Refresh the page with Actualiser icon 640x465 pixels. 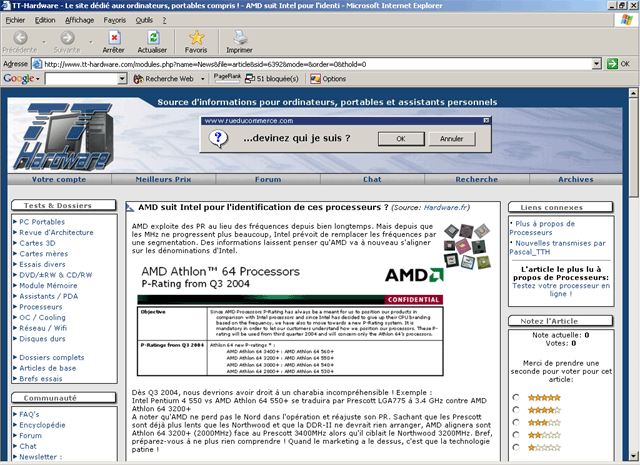153,38
